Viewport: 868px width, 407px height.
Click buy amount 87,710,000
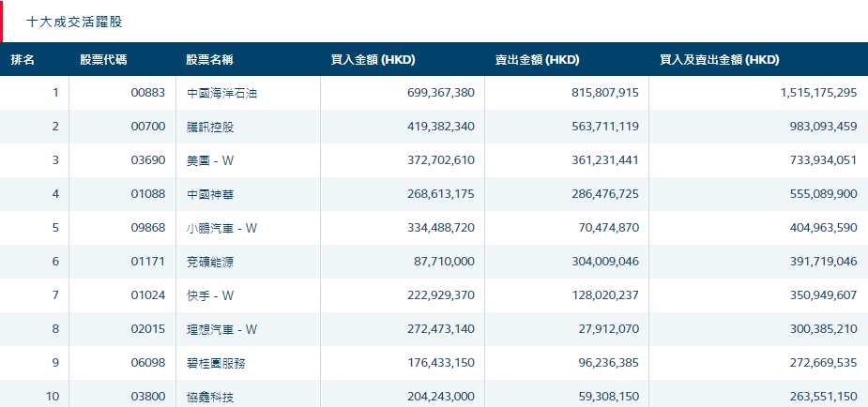click(x=444, y=262)
